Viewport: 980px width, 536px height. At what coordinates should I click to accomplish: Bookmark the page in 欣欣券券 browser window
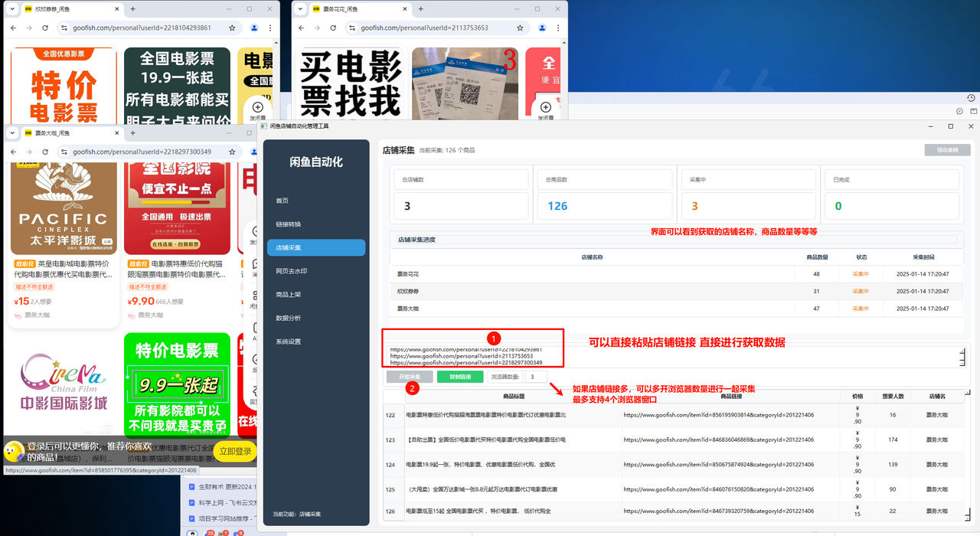point(232,28)
